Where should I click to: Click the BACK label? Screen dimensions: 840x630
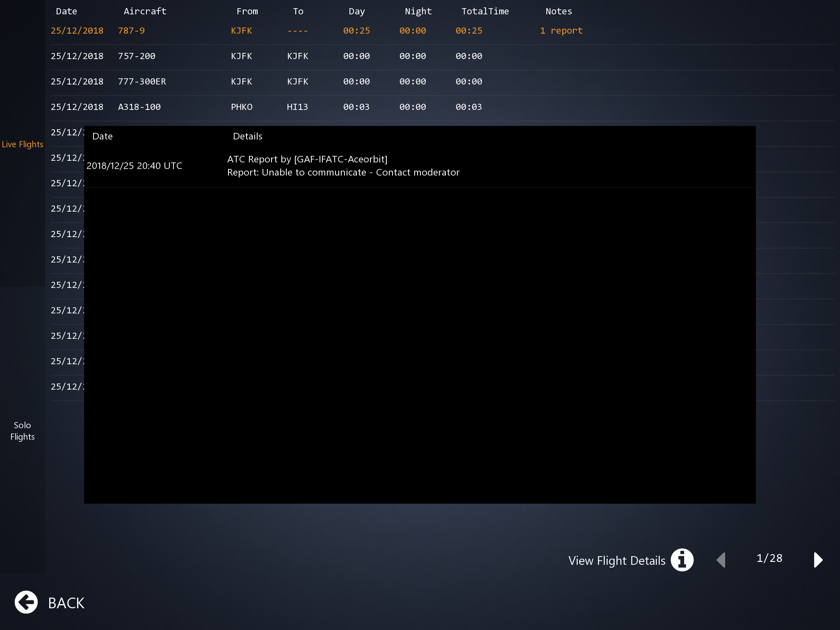coord(66,603)
